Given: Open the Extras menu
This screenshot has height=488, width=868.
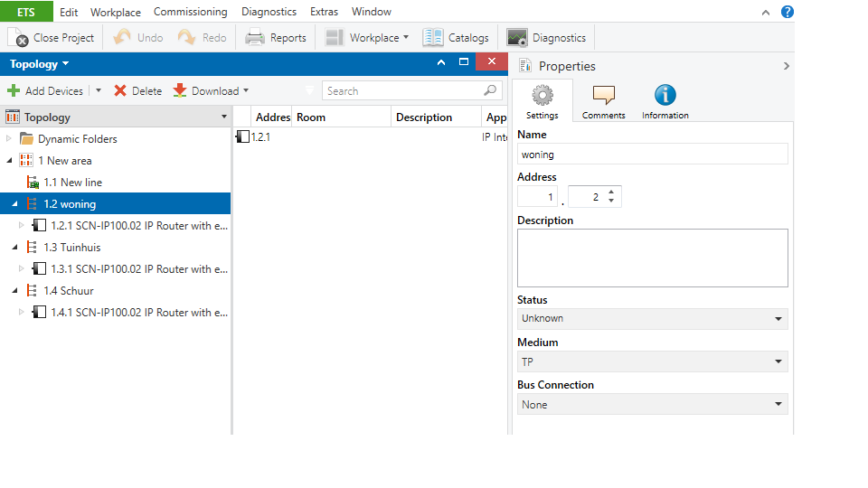Looking at the screenshot, I should coord(324,12).
